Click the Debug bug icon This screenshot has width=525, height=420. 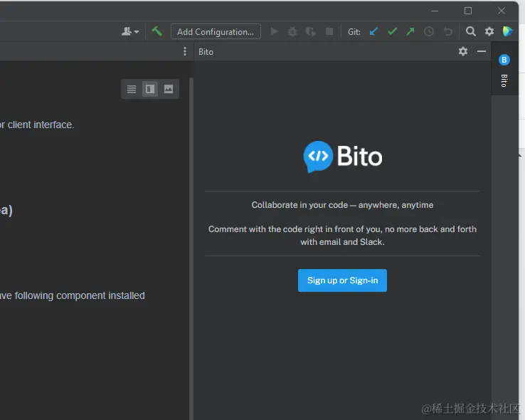292,31
